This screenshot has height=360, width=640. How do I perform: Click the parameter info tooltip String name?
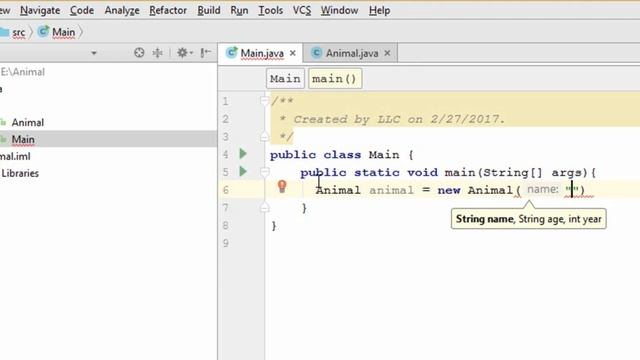(484, 219)
